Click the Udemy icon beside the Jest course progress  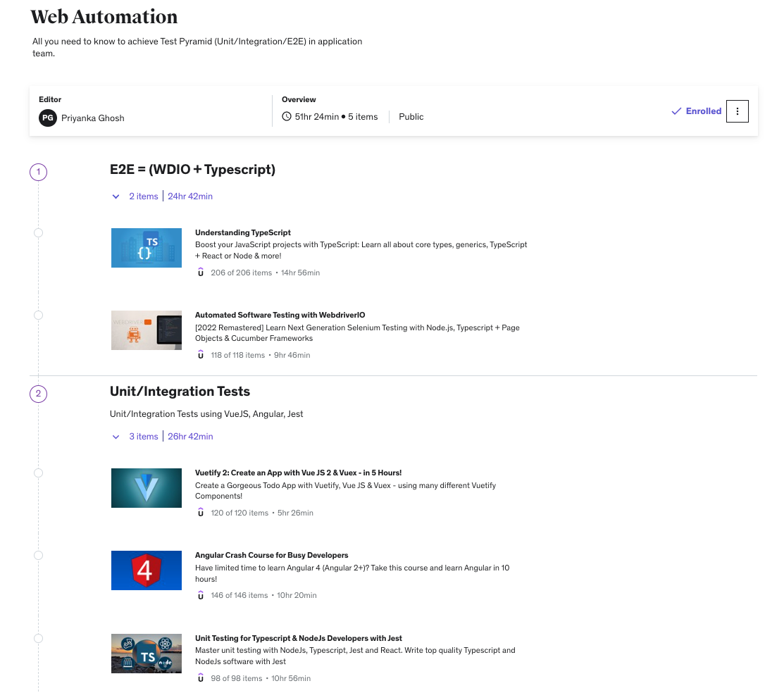click(x=201, y=678)
